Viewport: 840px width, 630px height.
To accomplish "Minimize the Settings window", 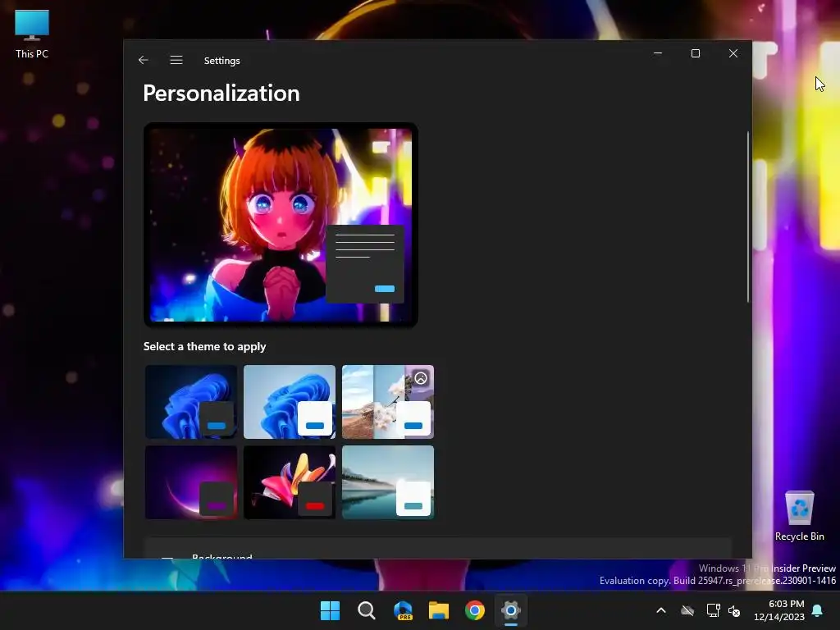I will pyautogui.click(x=658, y=53).
